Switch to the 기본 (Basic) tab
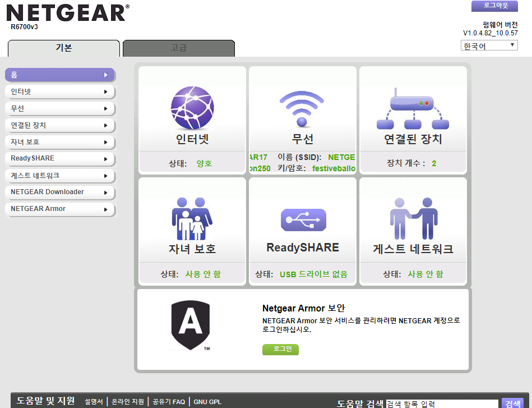The height and width of the screenshot is (408, 532). point(64,48)
